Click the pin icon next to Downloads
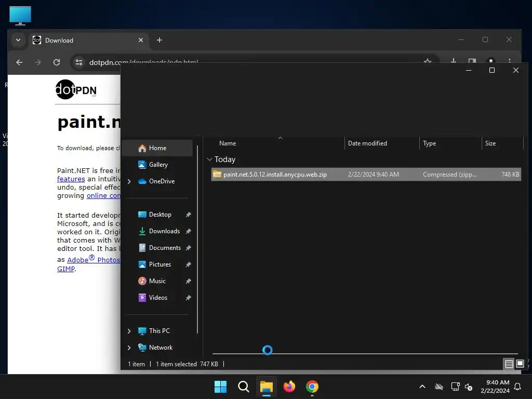The width and height of the screenshot is (532, 399). pos(188,231)
